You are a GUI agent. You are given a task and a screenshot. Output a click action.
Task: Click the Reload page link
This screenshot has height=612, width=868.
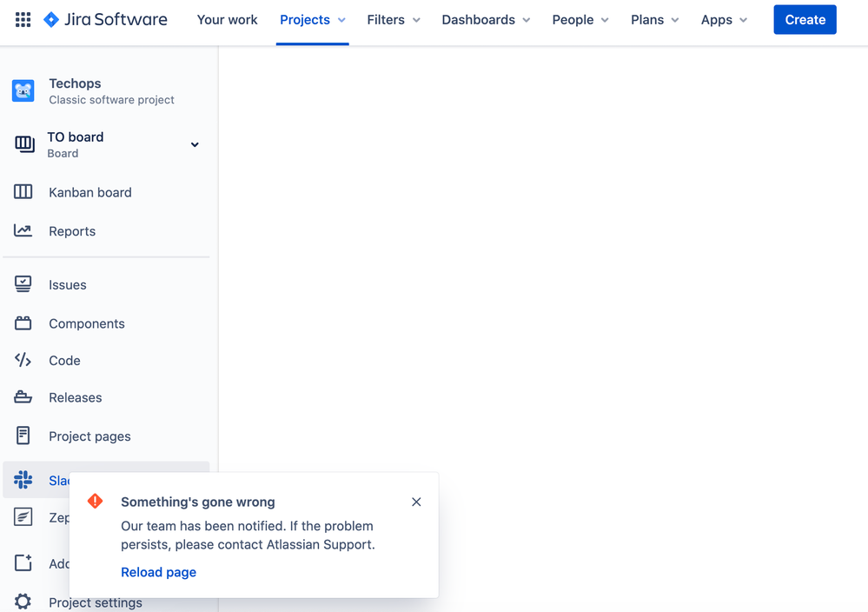(x=158, y=572)
